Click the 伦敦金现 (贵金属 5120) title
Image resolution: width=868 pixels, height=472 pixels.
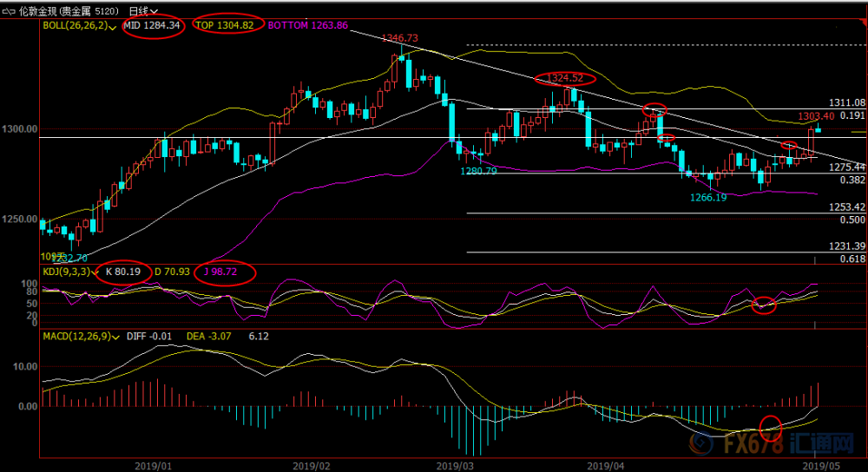click(x=69, y=11)
